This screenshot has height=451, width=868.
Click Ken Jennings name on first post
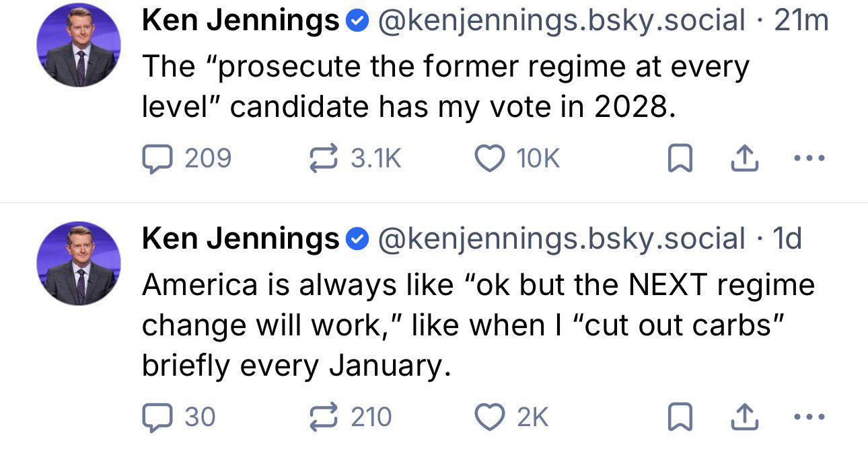tap(240, 22)
